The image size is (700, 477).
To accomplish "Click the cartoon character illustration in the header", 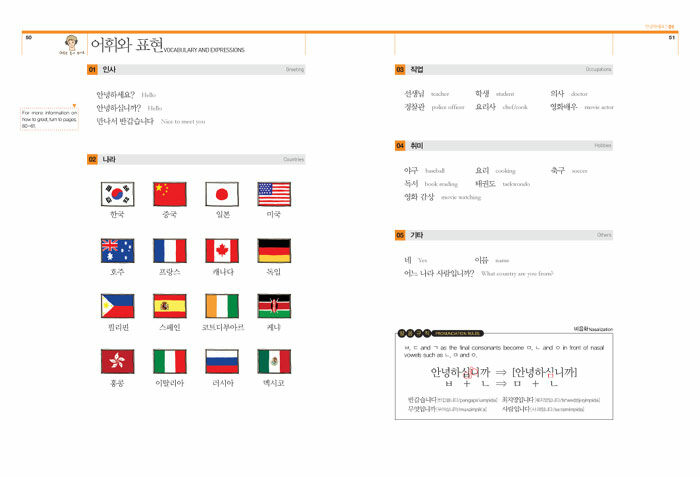I will [71, 45].
